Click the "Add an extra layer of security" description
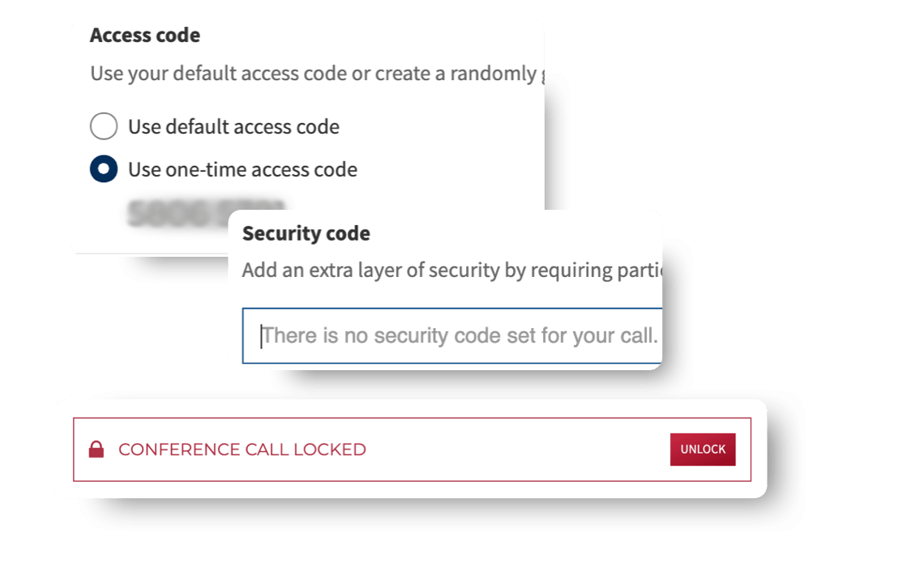The height and width of the screenshot is (567, 924). (451, 270)
